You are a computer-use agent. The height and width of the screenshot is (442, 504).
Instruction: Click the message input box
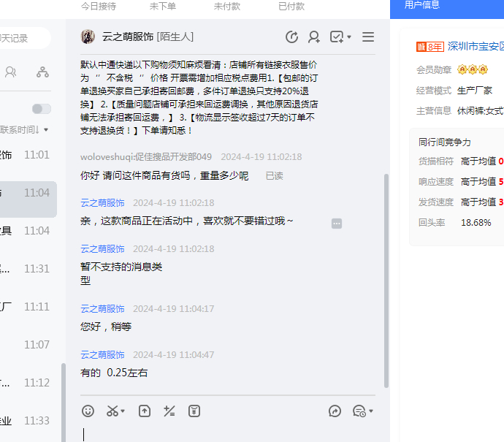[228, 434]
